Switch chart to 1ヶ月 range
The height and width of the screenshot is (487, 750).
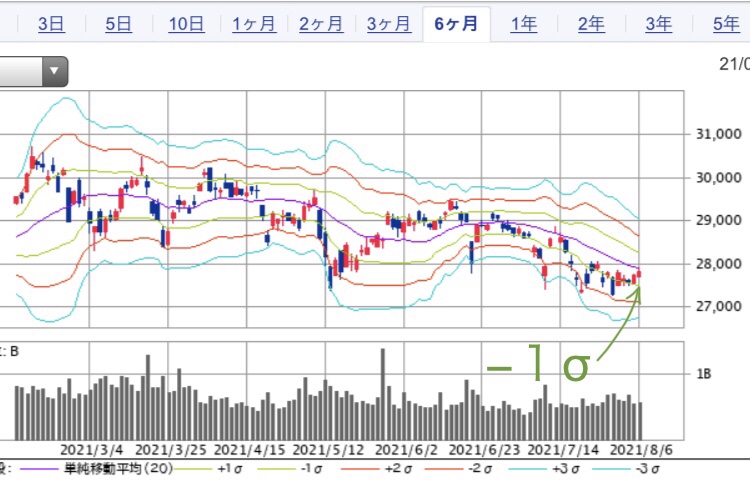[253, 25]
